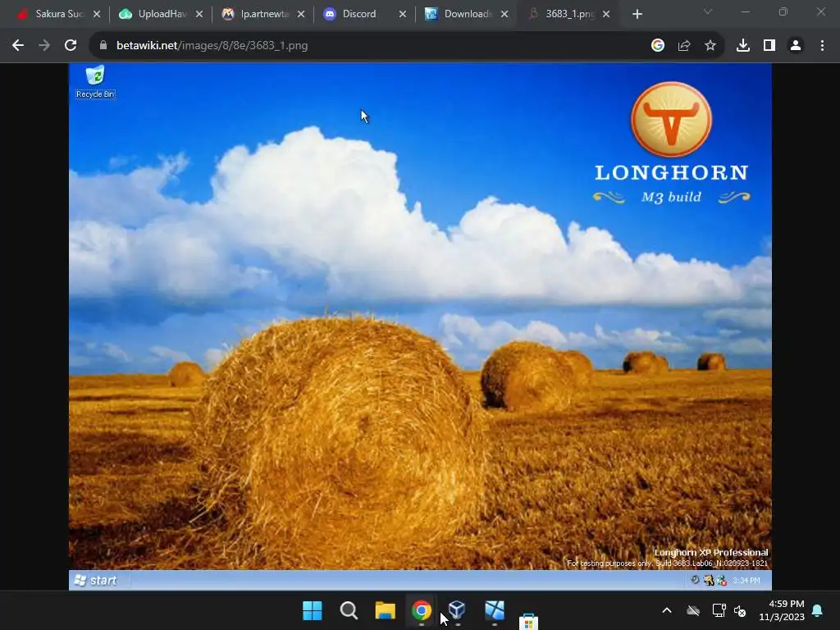The width and height of the screenshot is (840, 630).
Task: Reload the page with refresh icon
Action: coord(71,46)
